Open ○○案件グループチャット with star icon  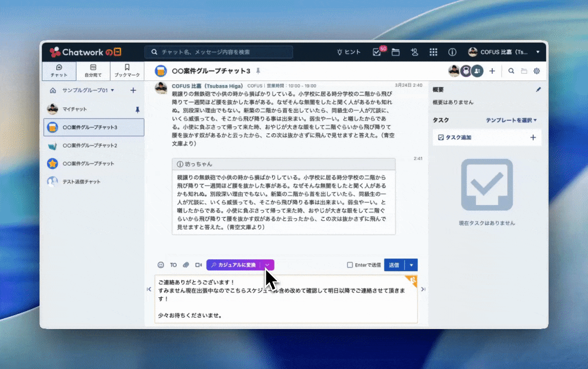94,163
